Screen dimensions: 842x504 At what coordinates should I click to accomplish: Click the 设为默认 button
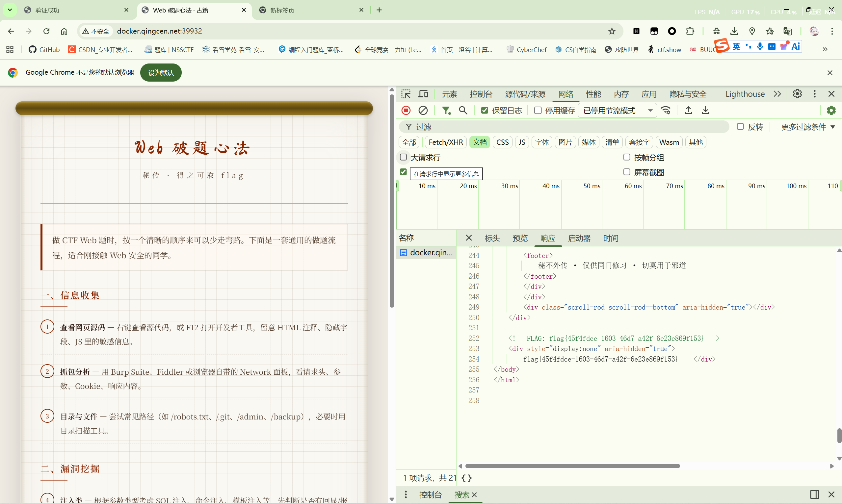(x=161, y=72)
